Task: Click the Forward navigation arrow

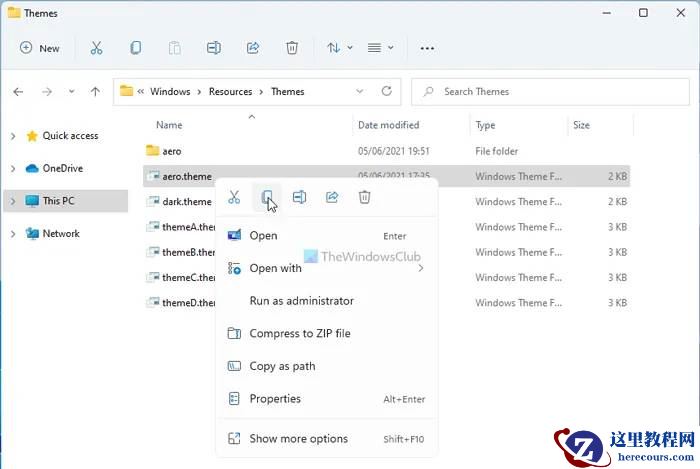Action: pyautogui.click(x=46, y=92)
